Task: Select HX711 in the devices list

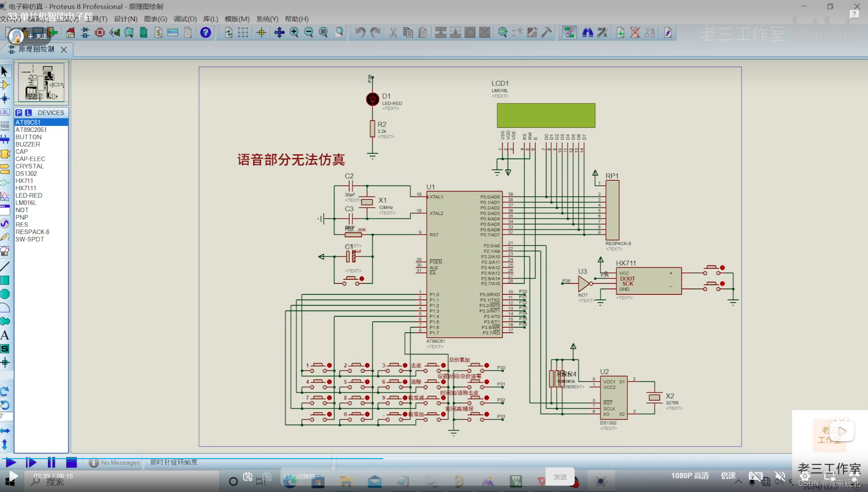Action: coord(24,181)
